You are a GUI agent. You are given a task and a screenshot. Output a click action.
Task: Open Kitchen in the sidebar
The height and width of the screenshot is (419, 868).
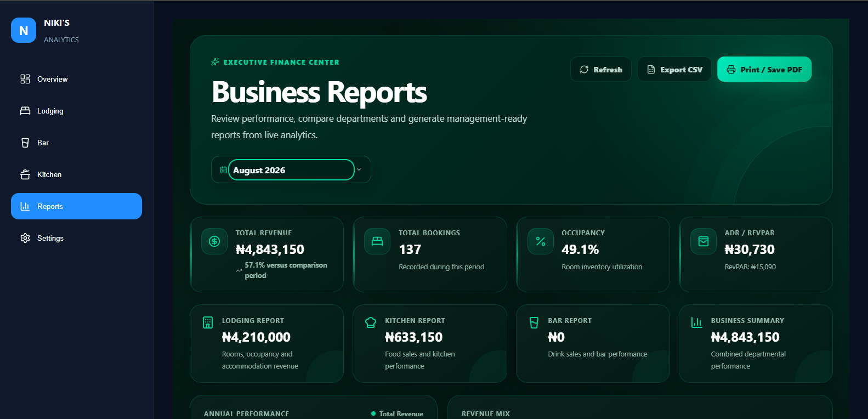pos(76,174)
